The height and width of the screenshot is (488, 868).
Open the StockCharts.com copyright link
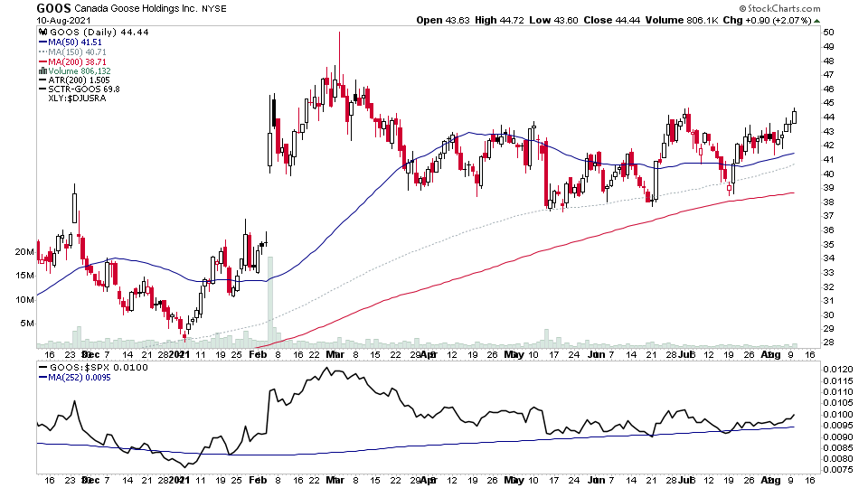(779, 8)
